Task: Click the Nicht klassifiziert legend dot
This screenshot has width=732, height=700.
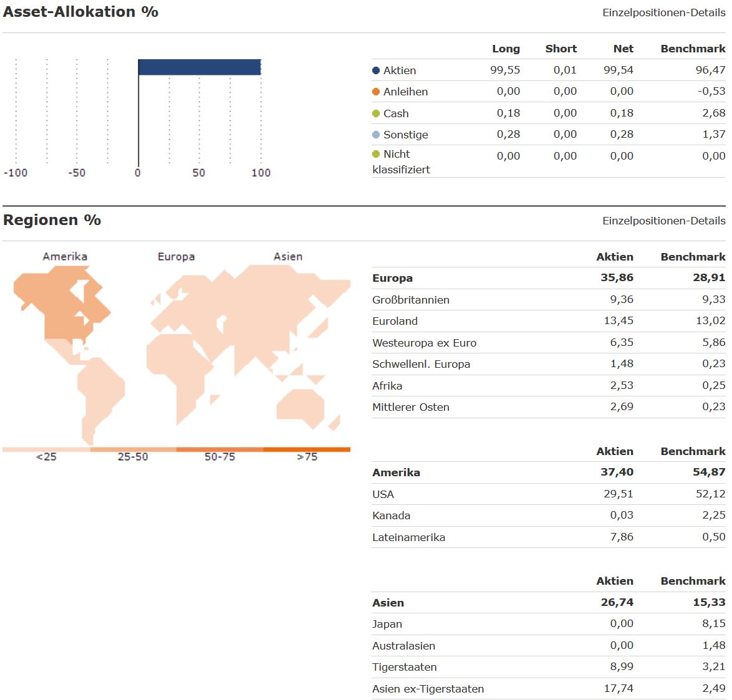Action: (x=376, y=154)
